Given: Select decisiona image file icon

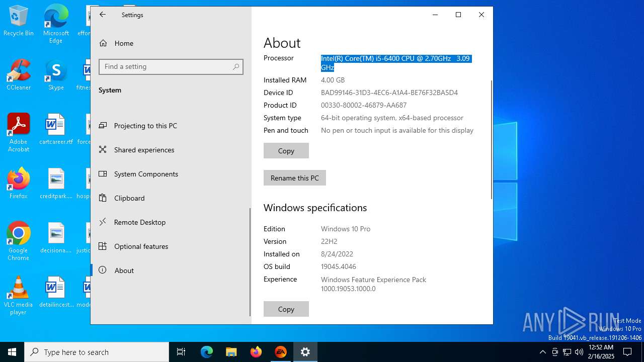Looking at the screenshot, I should pos(56,238).
